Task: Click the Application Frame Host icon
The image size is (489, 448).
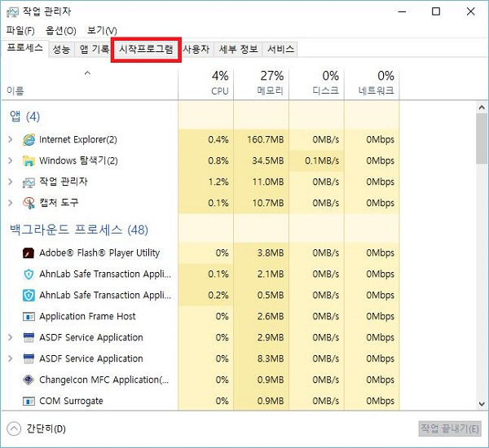Action: (x=29, y=317)
